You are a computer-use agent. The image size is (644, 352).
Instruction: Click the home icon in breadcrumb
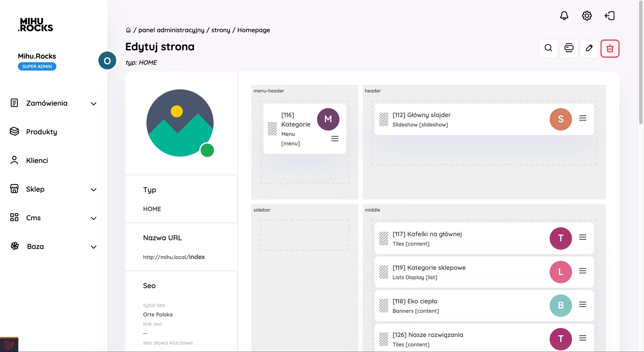pos(128,30)
